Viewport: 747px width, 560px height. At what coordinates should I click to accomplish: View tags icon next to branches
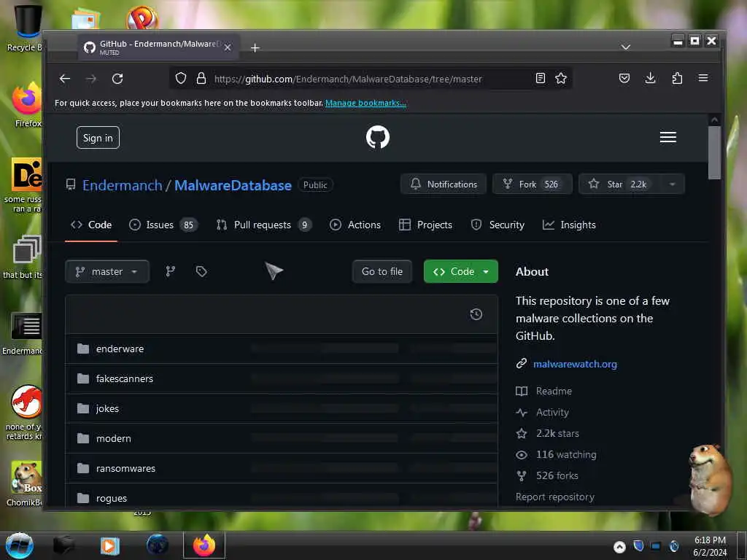click(x=201, y=271)
